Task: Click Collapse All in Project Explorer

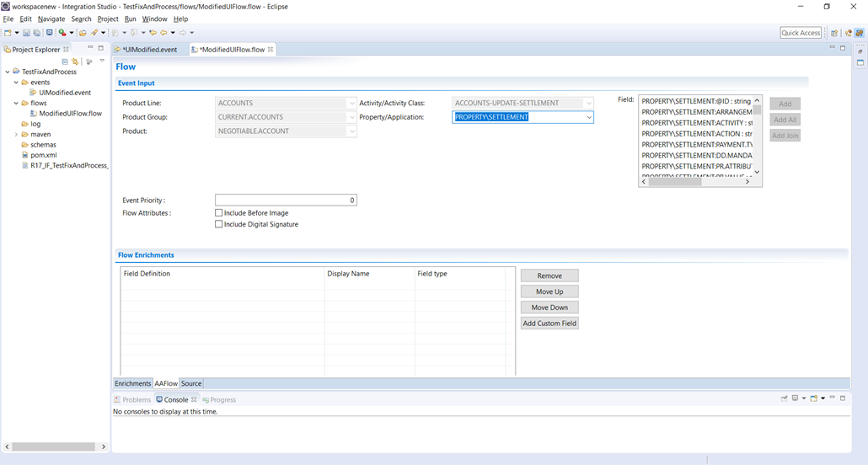Action: tap(65, 61)
